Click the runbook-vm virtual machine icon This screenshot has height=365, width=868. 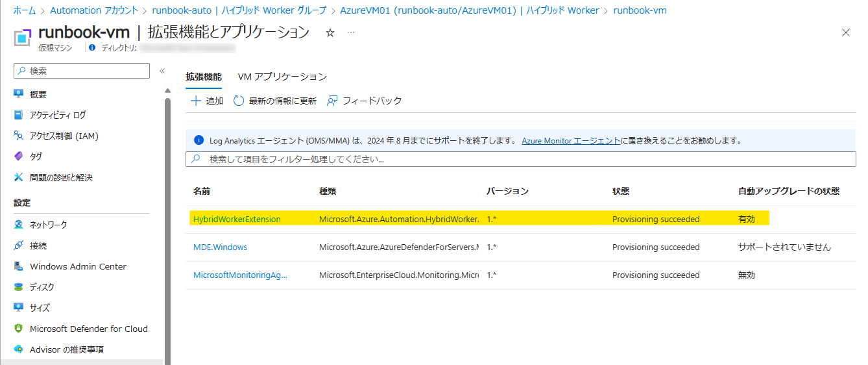[23, 37]
